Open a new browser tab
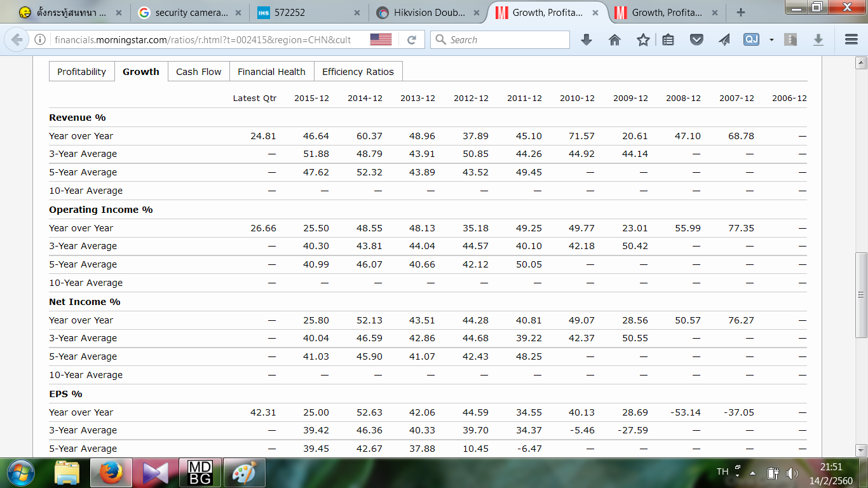The height and width of the screenshot is (488, 868). [x=740, y=12]
